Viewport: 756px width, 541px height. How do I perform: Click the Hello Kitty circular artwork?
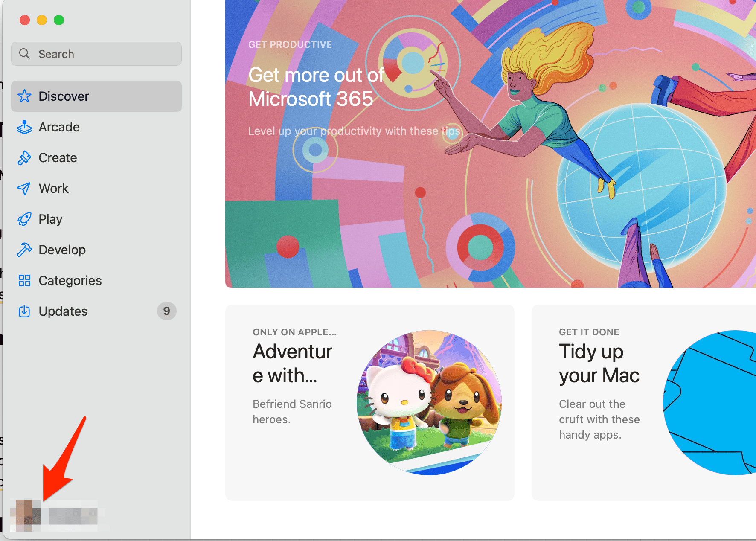(429, 402)
